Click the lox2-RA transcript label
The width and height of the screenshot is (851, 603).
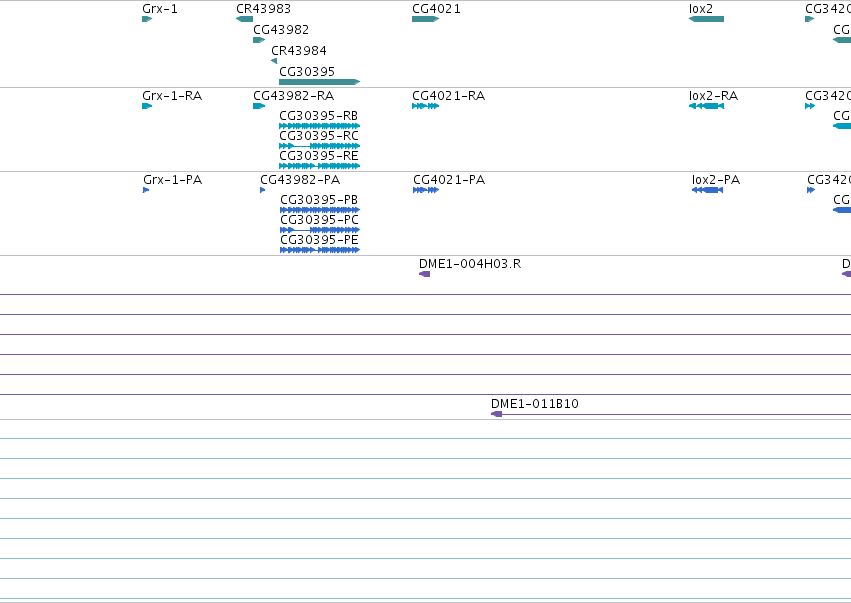point(713,96)
